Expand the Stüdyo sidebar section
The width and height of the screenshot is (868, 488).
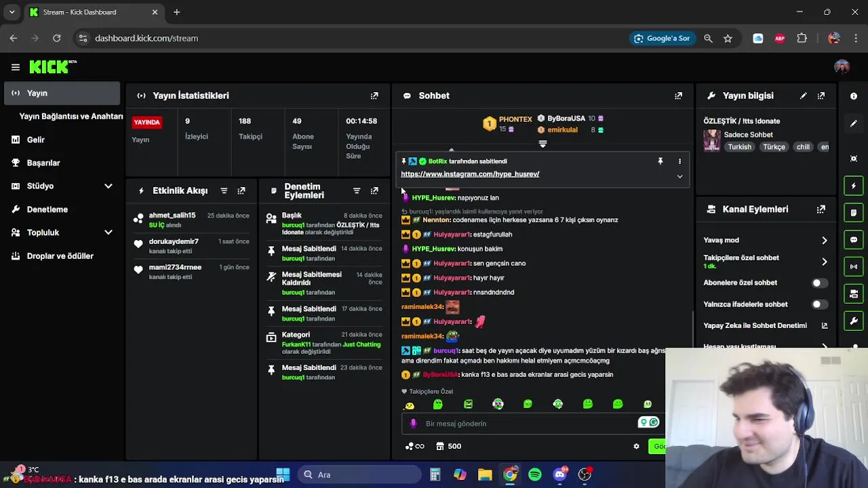pos(108,186)
